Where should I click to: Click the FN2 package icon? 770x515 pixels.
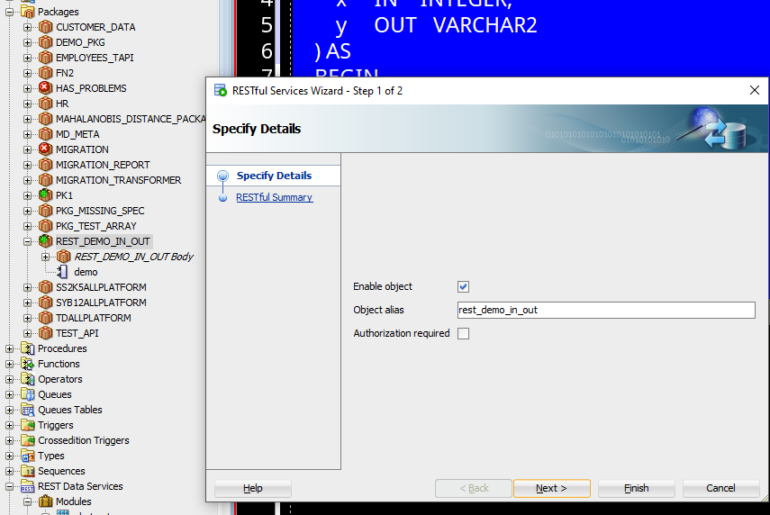pyautogui.click(x=46, y=73)
